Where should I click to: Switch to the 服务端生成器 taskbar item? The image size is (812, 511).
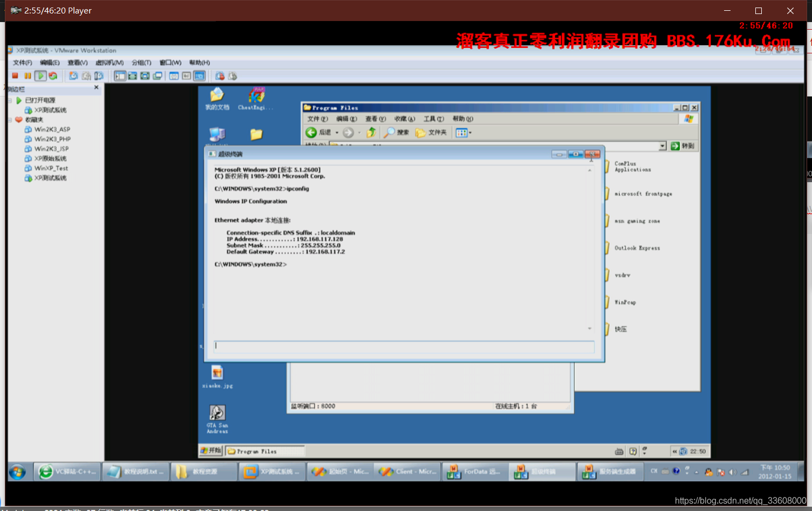(x=610, y=472)
